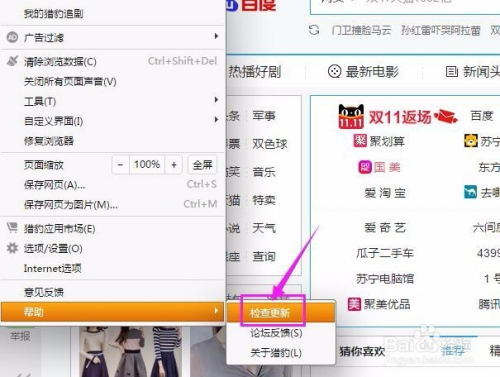
Task: Open the 爱奇艺 site link
Action: point(385,228)
